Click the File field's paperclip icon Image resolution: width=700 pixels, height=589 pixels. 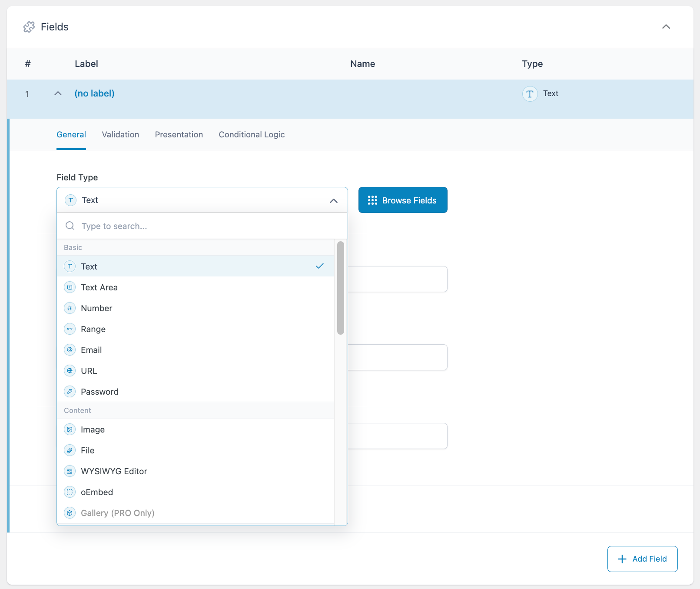(70, 450)
